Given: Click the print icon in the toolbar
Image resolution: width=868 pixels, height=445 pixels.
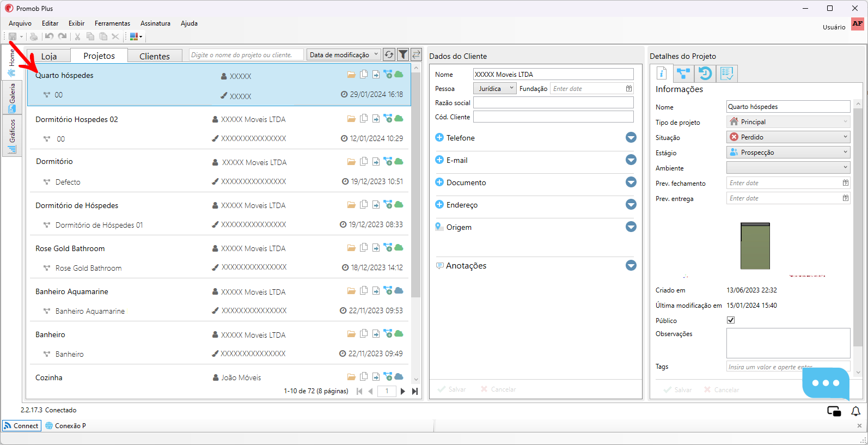Looking at the screenshot, I should pos(34,36).
